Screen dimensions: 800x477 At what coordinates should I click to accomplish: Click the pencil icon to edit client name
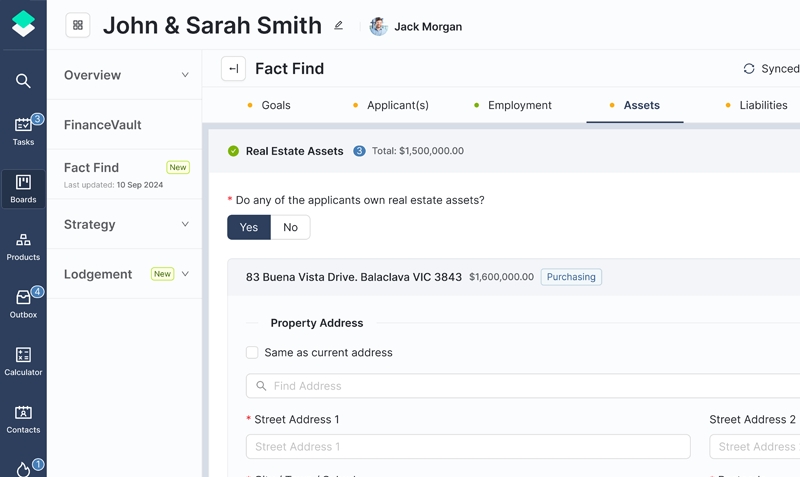(x=339, y=26)
